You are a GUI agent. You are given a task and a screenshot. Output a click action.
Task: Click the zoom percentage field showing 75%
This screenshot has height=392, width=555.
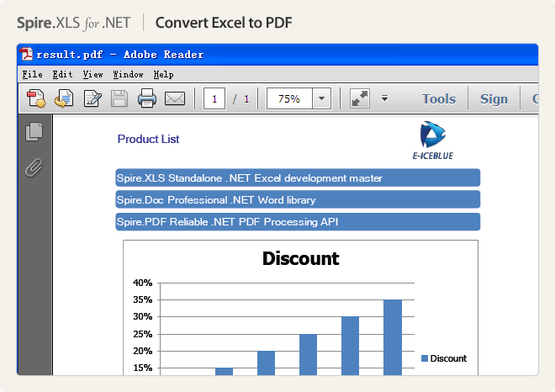(289, 98)
